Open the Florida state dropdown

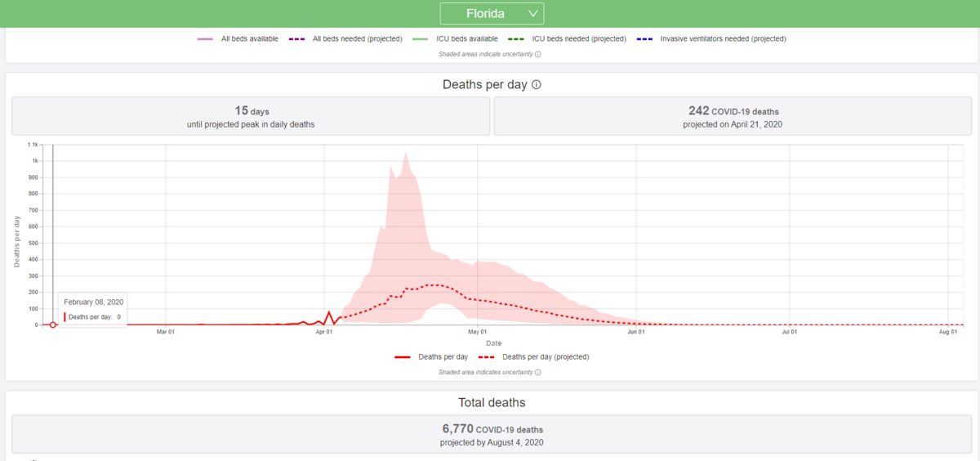tap(492, 14)
